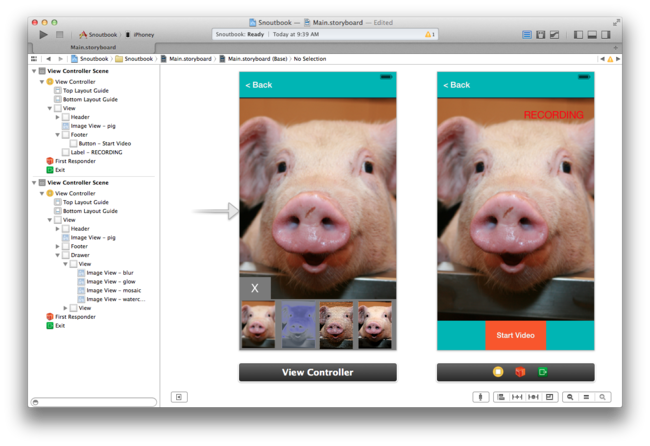Click the '< Back' link in left scene
The width and height of the screenshot is (650, 446).
[x=259, y=85]
